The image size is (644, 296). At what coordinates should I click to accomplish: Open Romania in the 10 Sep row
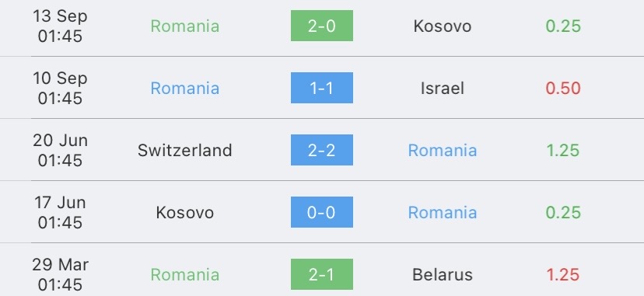(x=185, y=88)
